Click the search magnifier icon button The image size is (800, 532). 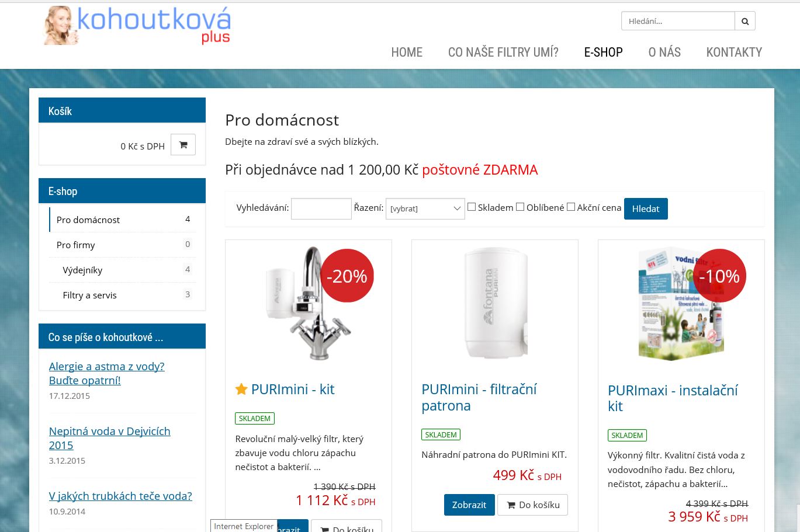click(745, 21)
